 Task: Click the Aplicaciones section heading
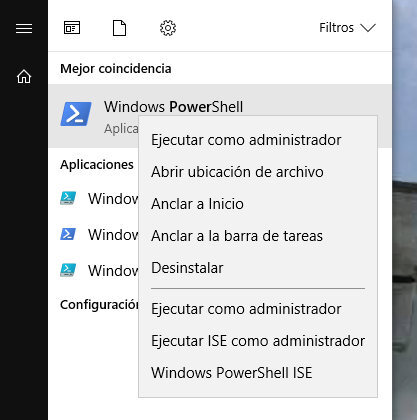[x=97, y=164]
